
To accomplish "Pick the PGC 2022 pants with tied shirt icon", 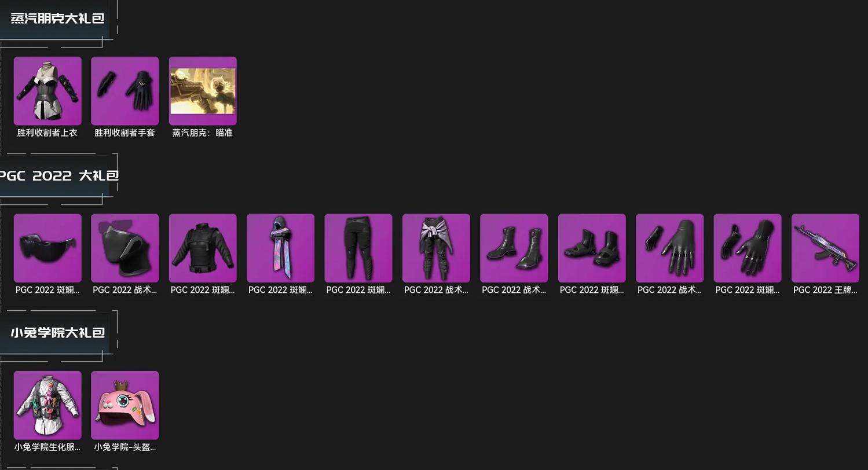I will 436,248.
